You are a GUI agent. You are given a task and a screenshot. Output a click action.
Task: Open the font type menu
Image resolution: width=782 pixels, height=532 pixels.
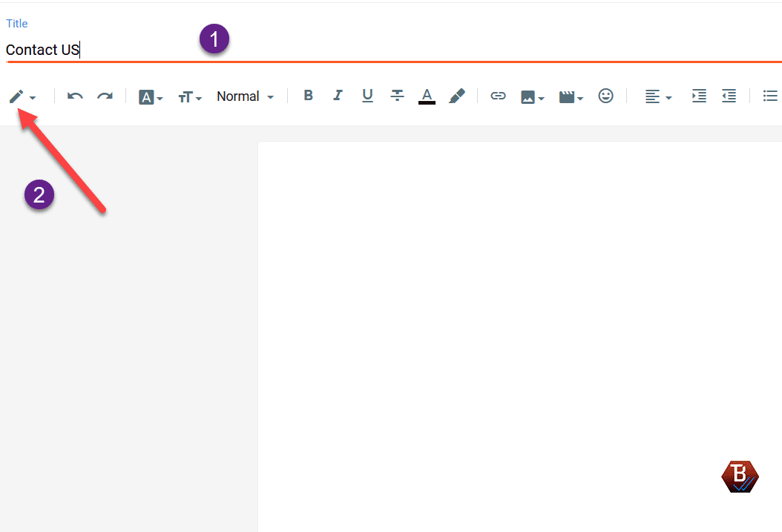coord(151,97)
